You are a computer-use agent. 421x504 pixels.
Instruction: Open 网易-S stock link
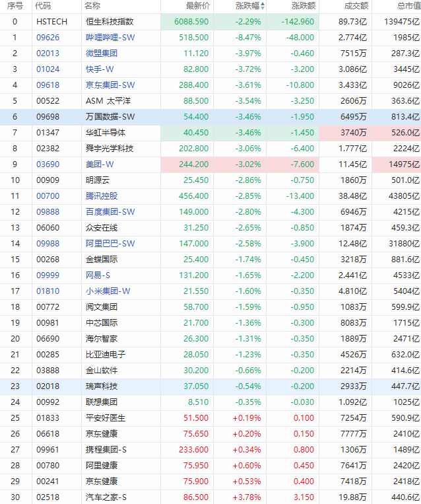click(x=98, y=275)
